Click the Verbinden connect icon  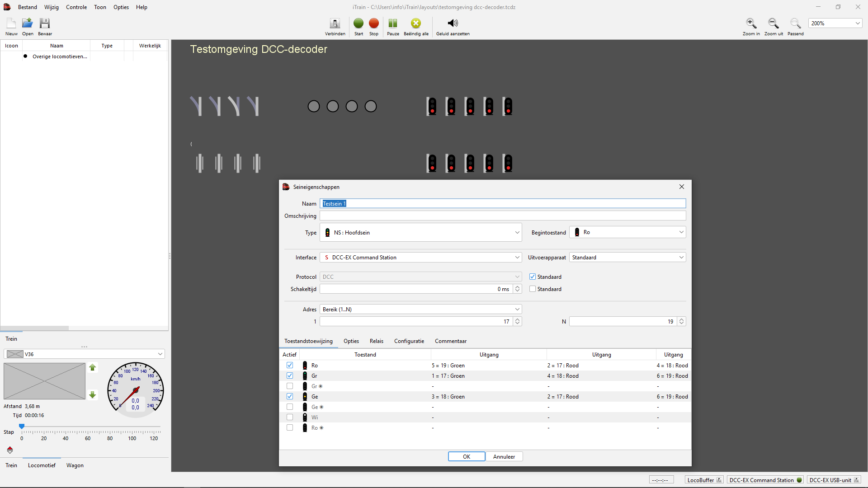click(x=335, y=23)
